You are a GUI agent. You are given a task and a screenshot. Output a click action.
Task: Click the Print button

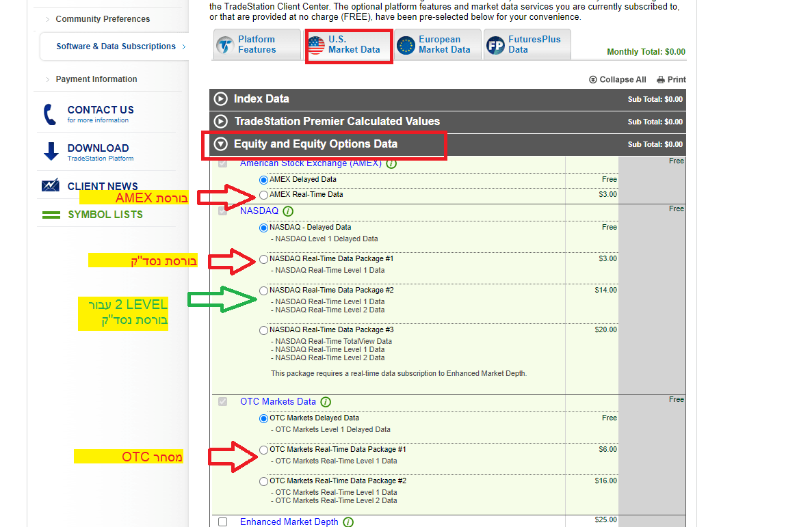671,80
